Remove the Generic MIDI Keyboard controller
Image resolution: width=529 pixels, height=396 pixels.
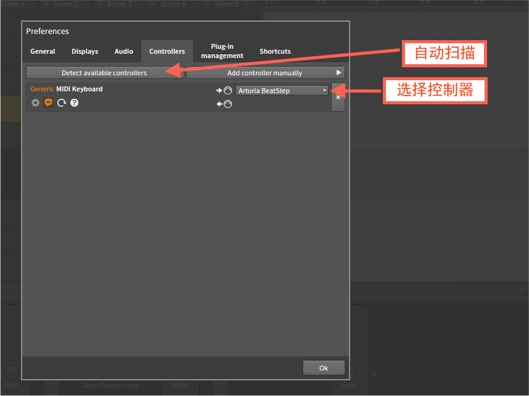338,97
